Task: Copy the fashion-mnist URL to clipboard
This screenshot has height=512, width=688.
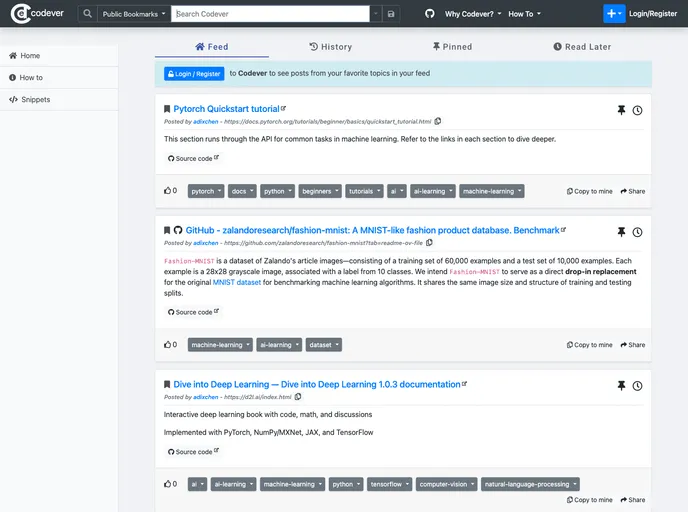Action: pos(429,243)
